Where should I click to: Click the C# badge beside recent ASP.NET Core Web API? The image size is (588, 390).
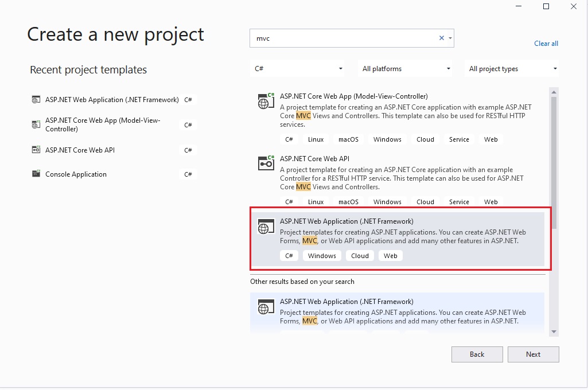pyautogui.click(x=188, y=150)
